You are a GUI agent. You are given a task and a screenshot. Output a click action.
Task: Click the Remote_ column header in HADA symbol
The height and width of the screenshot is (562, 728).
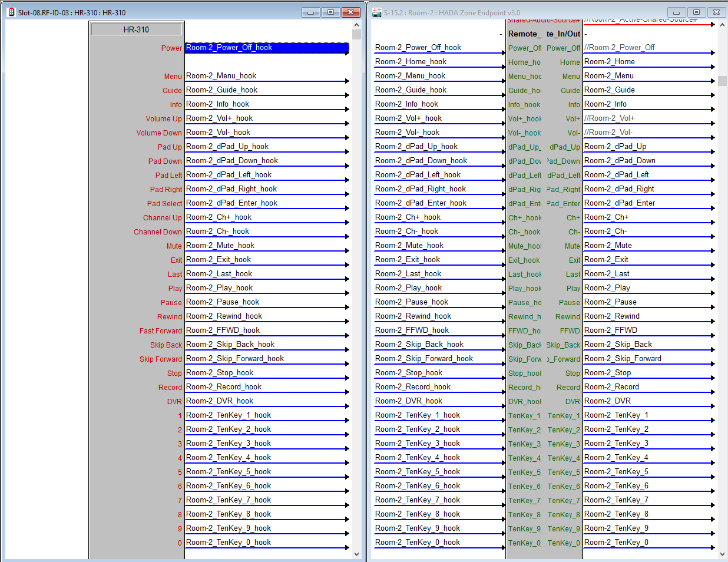pos(524,34)
